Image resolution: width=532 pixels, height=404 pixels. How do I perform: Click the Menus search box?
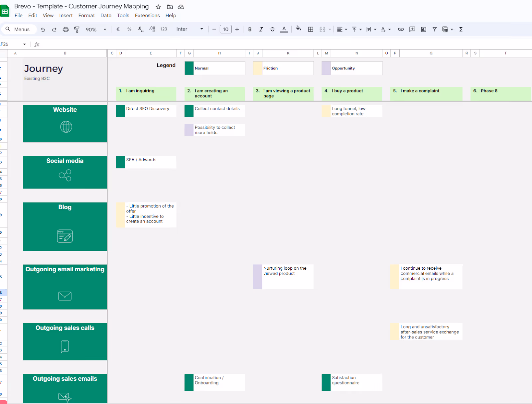pyautogui.click(x=19, y=29)
